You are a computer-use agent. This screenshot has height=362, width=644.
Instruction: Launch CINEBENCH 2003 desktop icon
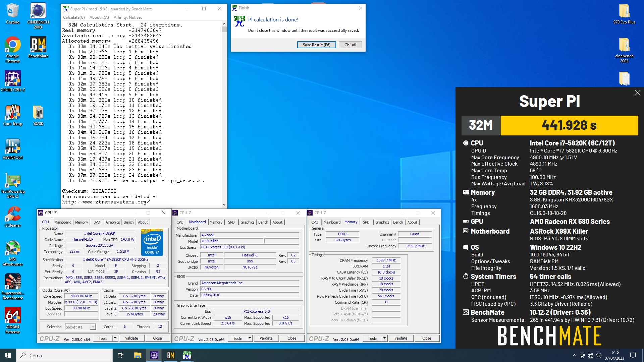(38, 16)
